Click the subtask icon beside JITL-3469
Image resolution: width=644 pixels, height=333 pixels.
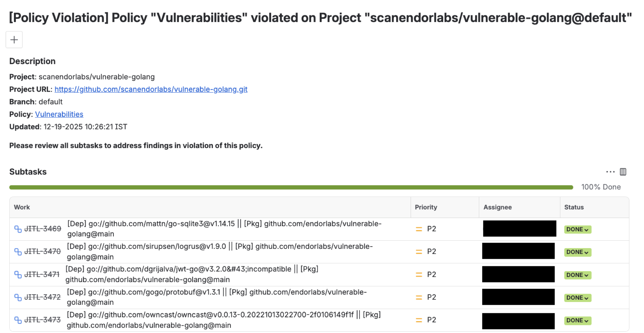[x=18, y=229]
